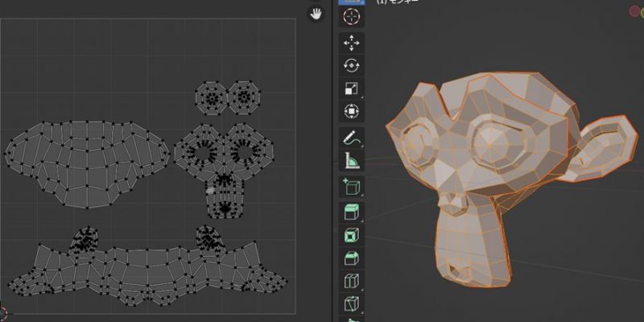
Task: Select the Knife tool
Action: point(351,304)
